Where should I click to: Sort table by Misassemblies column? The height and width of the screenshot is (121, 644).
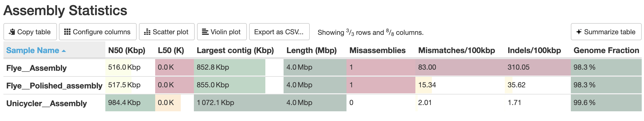(x=377, y=51)
